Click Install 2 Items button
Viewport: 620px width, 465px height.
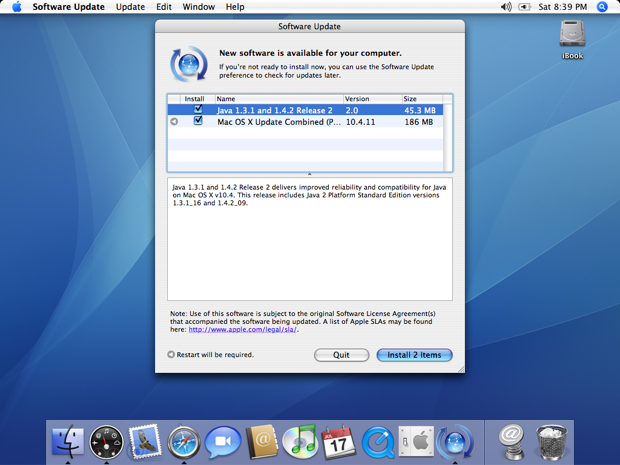point(414,355)
